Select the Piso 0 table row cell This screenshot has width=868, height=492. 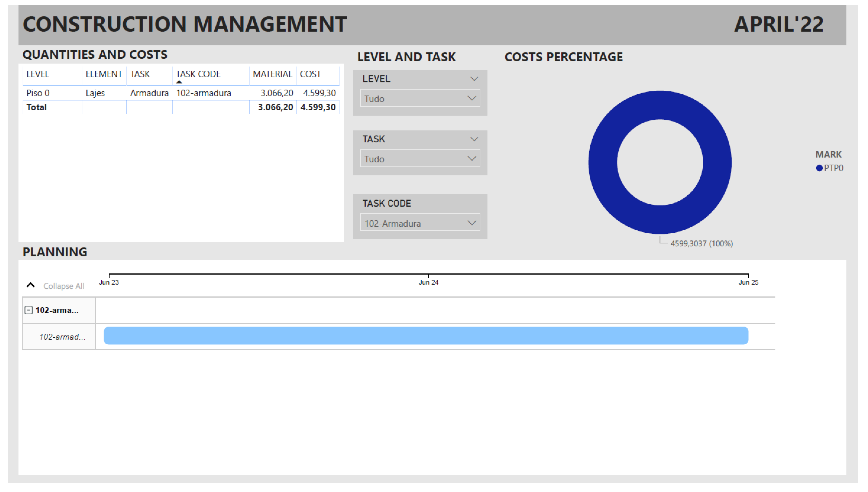click(x=38, y=93)
